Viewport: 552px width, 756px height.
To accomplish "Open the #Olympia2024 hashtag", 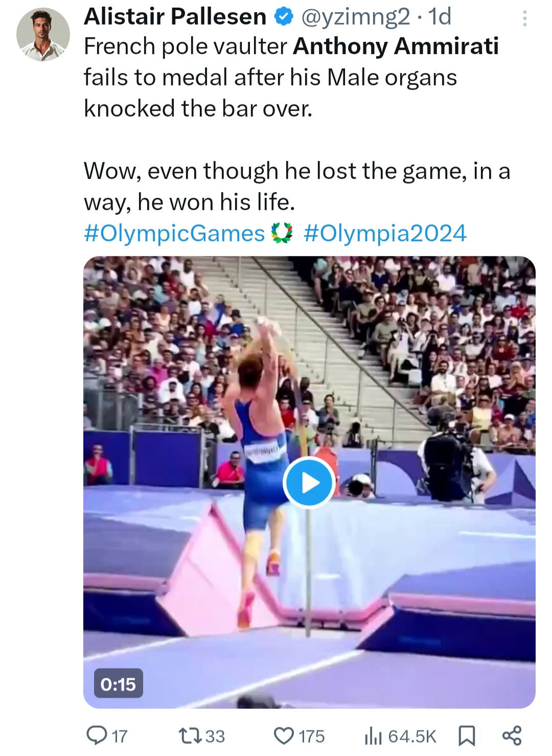I will point(385,233).
